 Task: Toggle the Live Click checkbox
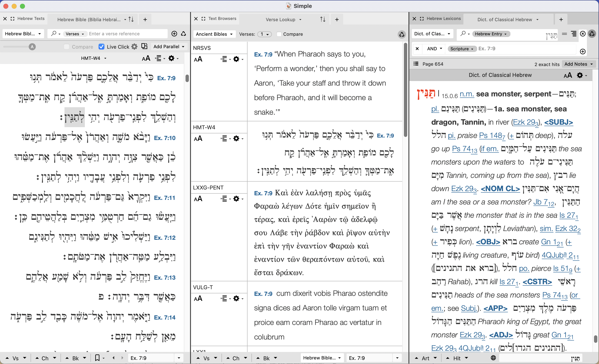(x=102, y=47)
